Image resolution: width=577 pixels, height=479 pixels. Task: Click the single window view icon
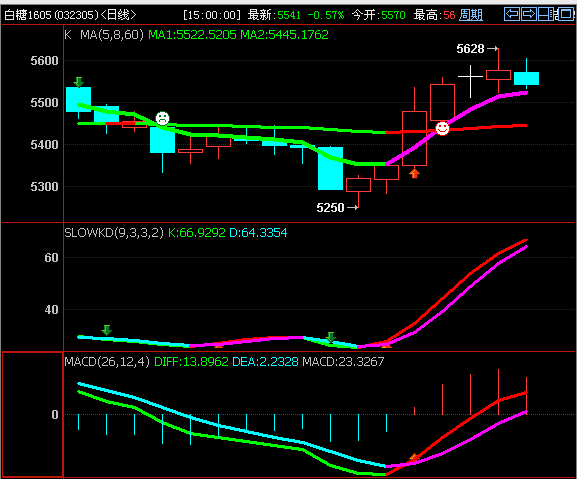pyautogui.click(x=566, y=14)
